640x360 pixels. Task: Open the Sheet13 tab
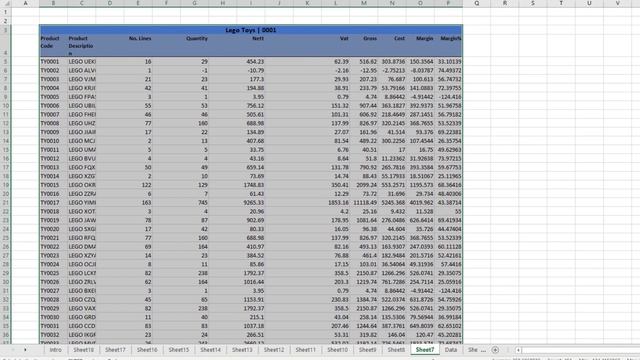(242, 350)
